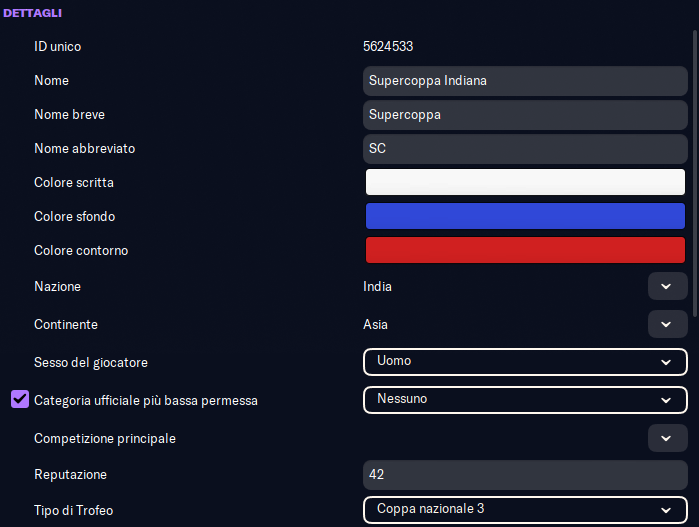Click the Asia value in Continente row
This screenshot has height=527, width=699.
376,325
